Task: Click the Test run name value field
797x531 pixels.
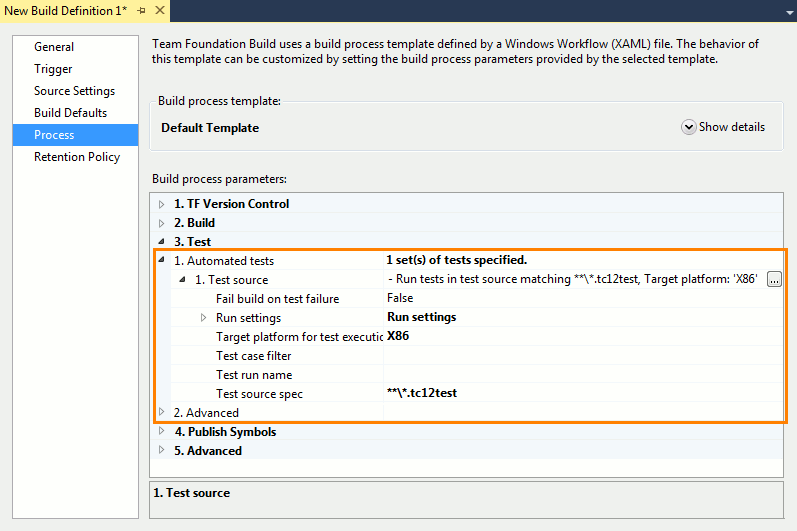Action: pyautogui.click(x=582, y=375)
